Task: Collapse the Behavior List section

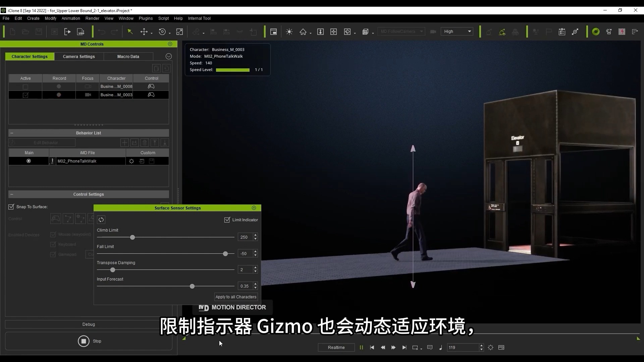Action: pyautogui.click(x=12, y=133)
